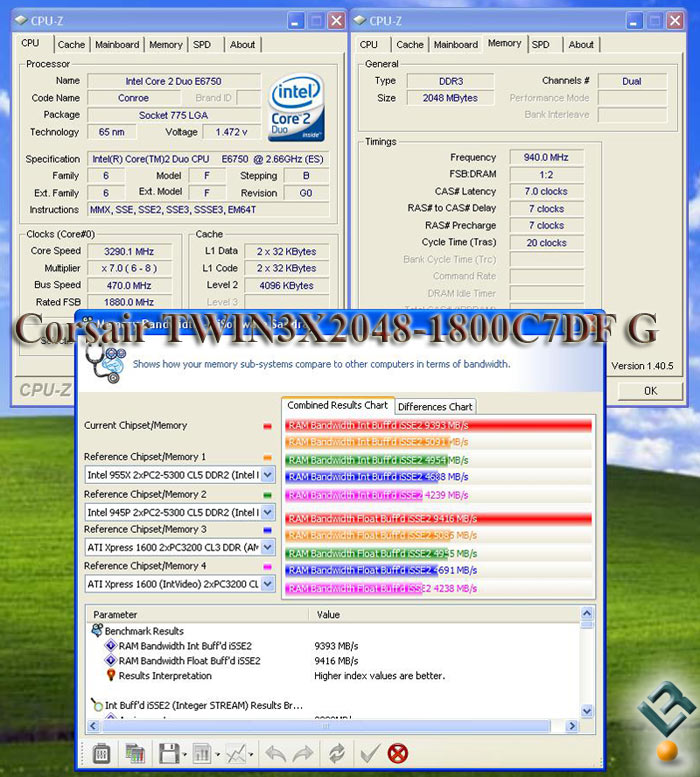Switch to Differences Chart tab
Viewport: 700px width, 777px height.
point(435,407)
